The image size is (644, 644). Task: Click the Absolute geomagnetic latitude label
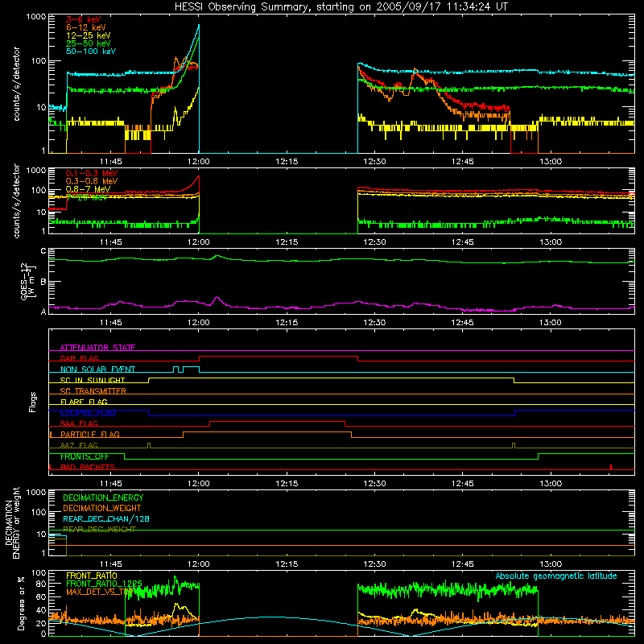[x=556, y=576]
